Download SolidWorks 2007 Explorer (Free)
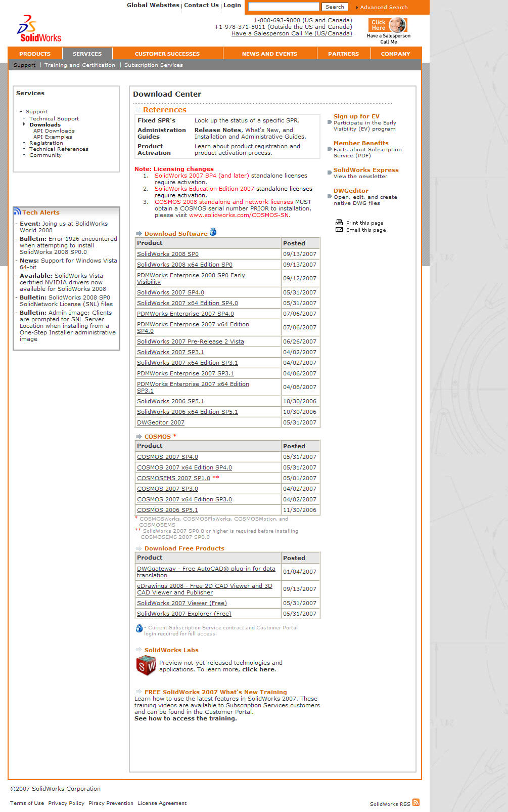Screen dimensions: 508x812 pos(184,614)
